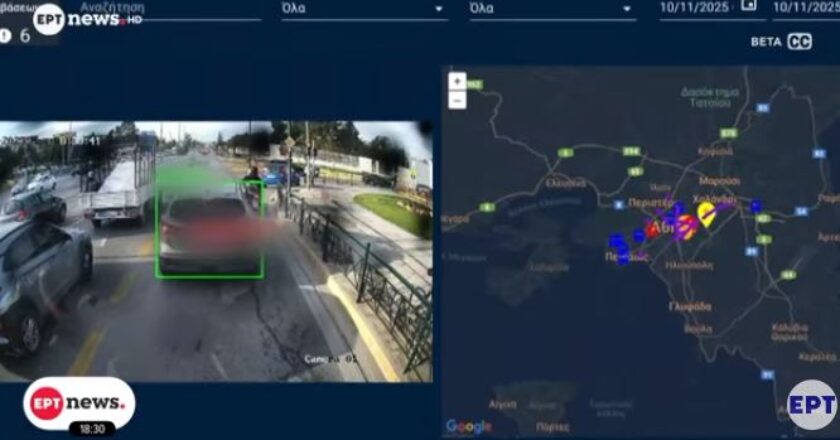Expand the first Όλα dropdown
Image resolution: width=840 pixels, height=440 pixels.
pyautogui.click(x=364, y=9)
